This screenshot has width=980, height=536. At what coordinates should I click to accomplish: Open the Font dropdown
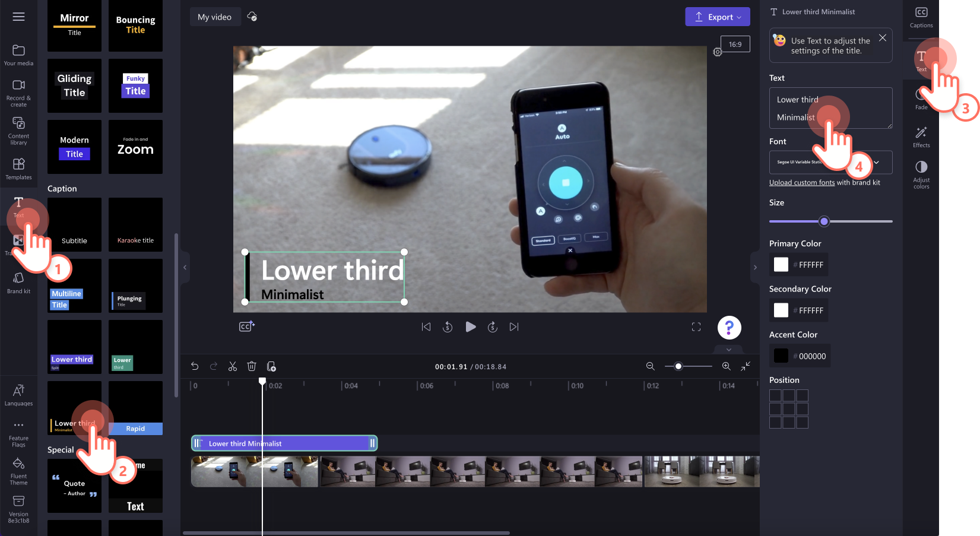pos(830,162)
